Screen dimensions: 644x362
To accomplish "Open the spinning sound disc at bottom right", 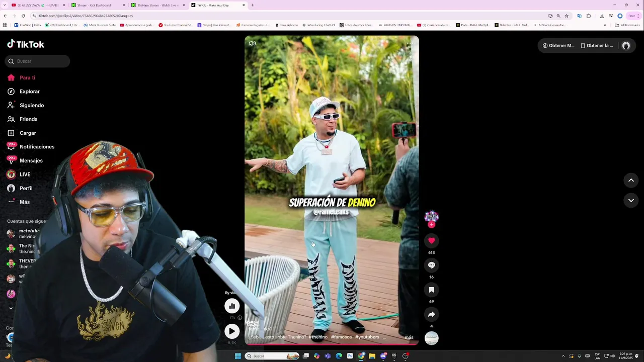I will click(x=431, y=338).
